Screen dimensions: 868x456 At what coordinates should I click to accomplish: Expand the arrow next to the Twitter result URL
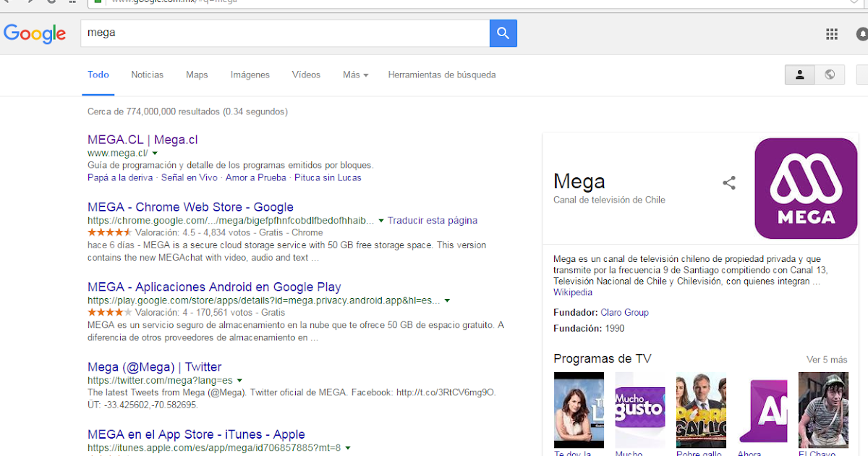(240, 379)
